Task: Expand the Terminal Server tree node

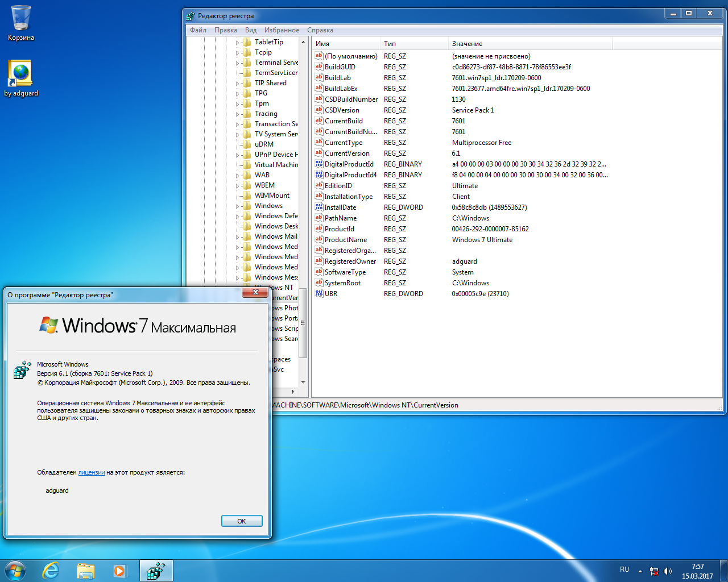Action: click(x=238, y=63)
